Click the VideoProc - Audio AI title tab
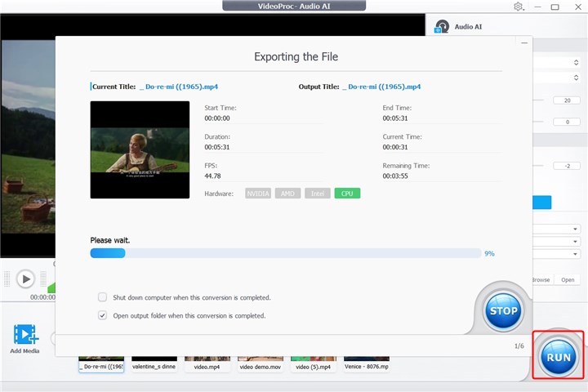Viewport: 588px width, 392px height. [294, 6]
